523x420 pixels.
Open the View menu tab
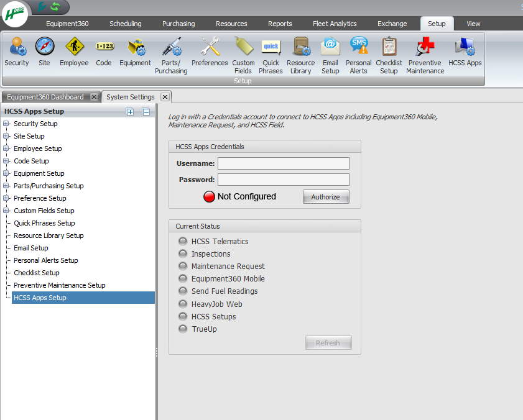(473, 24)
